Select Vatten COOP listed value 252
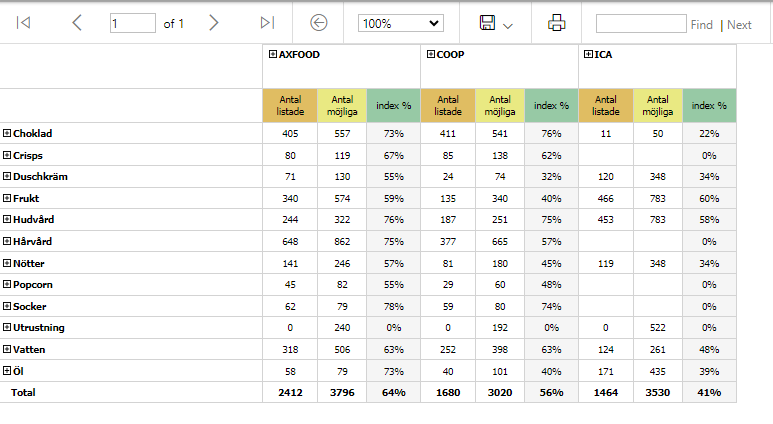Image resolution: width=773 pixels, height=424 pixels. point(448,349)
